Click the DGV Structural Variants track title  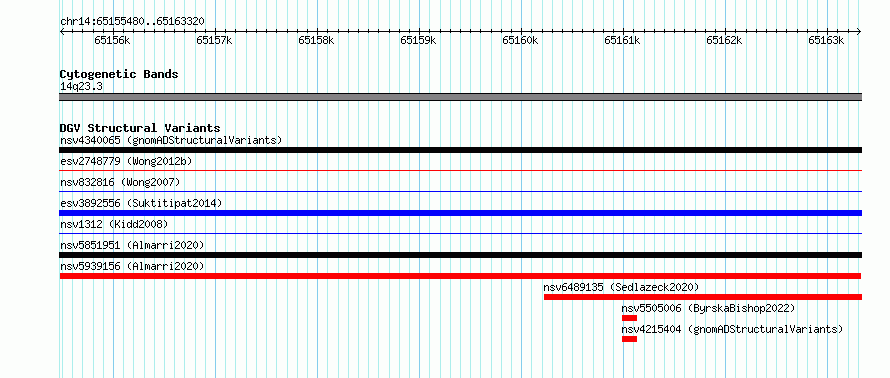click(140, 128)
